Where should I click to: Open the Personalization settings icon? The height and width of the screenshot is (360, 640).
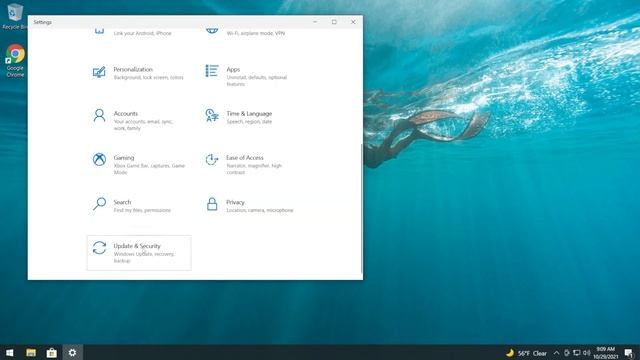point(99,72)
